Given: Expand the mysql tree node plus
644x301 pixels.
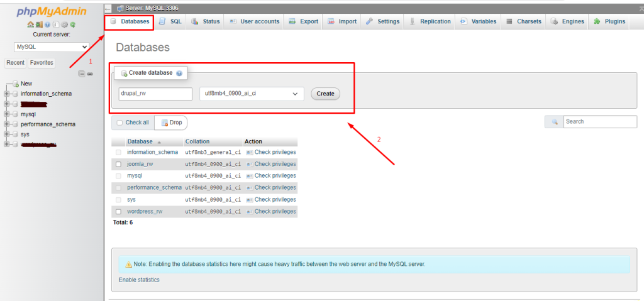Looking at the screenshot, I should click(6, 114).
